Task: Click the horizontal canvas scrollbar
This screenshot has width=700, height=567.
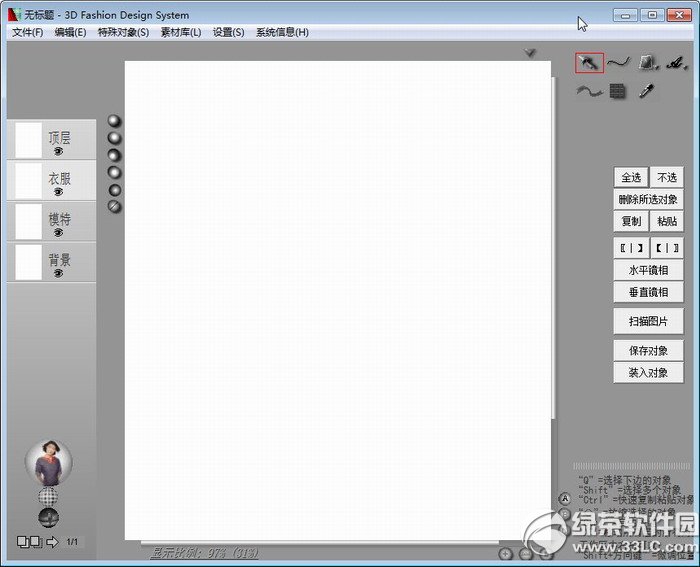Action: (x=320, y=543)
